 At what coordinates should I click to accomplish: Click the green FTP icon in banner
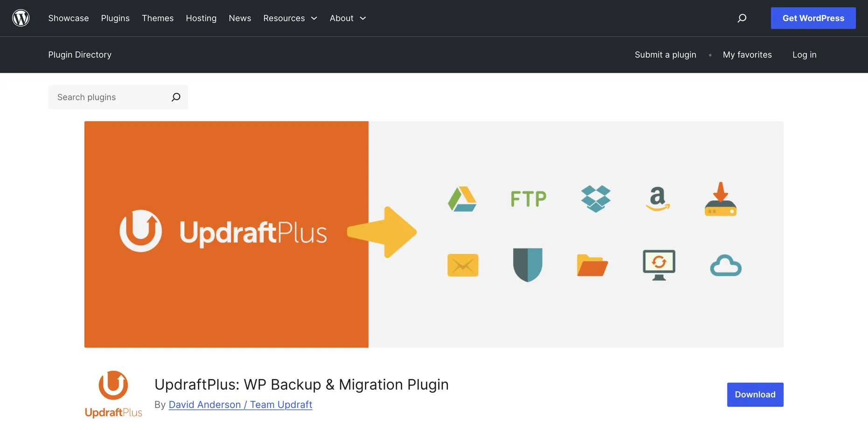[x=528, y=199]
